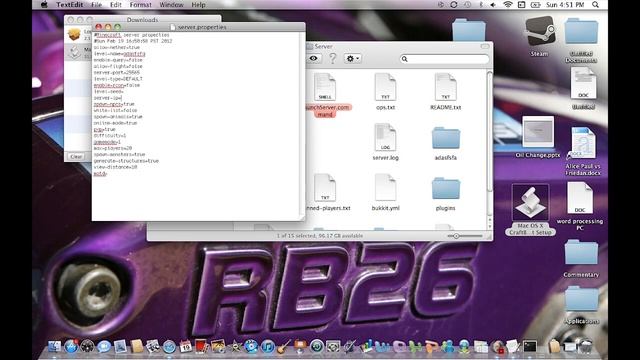640x360 pixels.
Task: Open the Apple menu
Action: click(44, 5)
